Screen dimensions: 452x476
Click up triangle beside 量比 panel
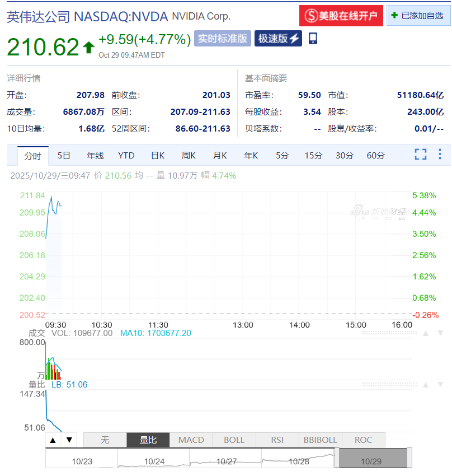[x=426, y=385]
